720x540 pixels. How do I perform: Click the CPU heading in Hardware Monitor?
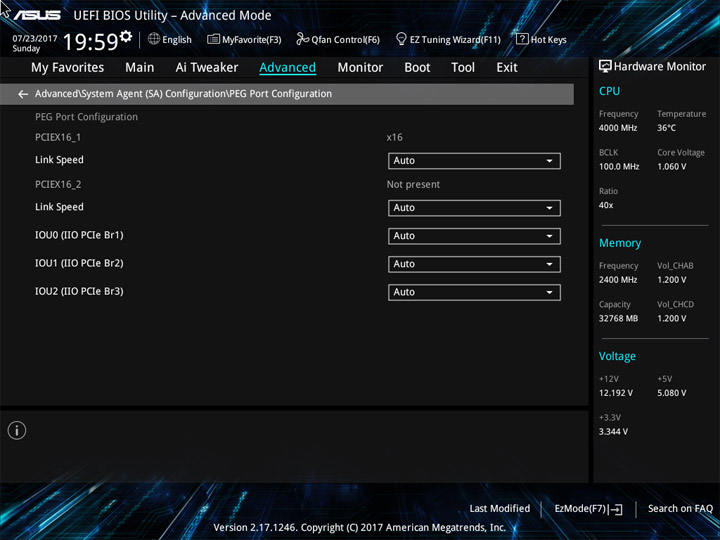tap(609, 91)
